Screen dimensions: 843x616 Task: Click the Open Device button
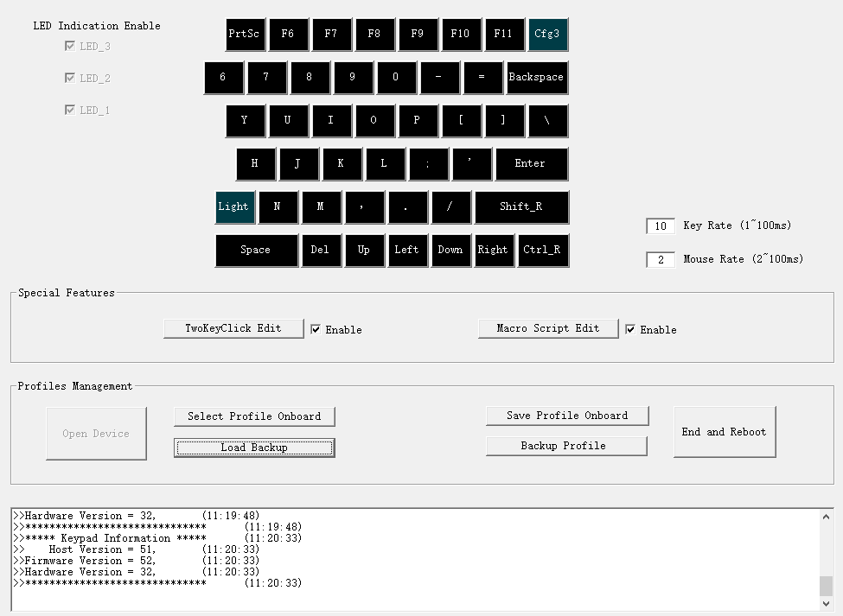pos(96,434)
